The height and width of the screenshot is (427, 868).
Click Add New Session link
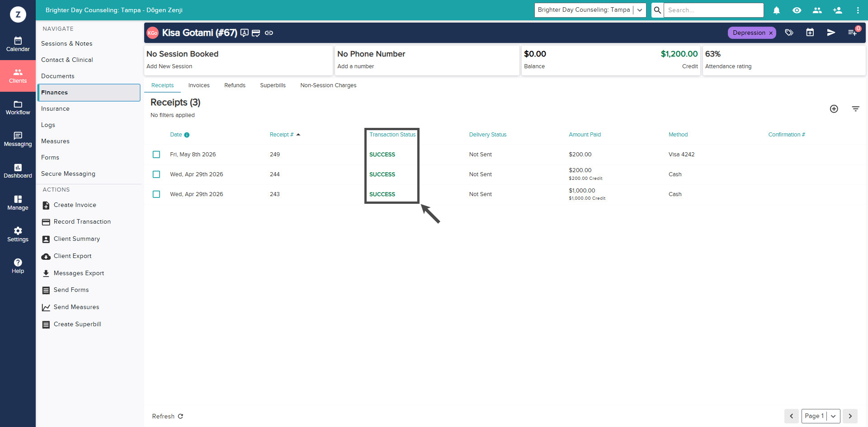169,66
